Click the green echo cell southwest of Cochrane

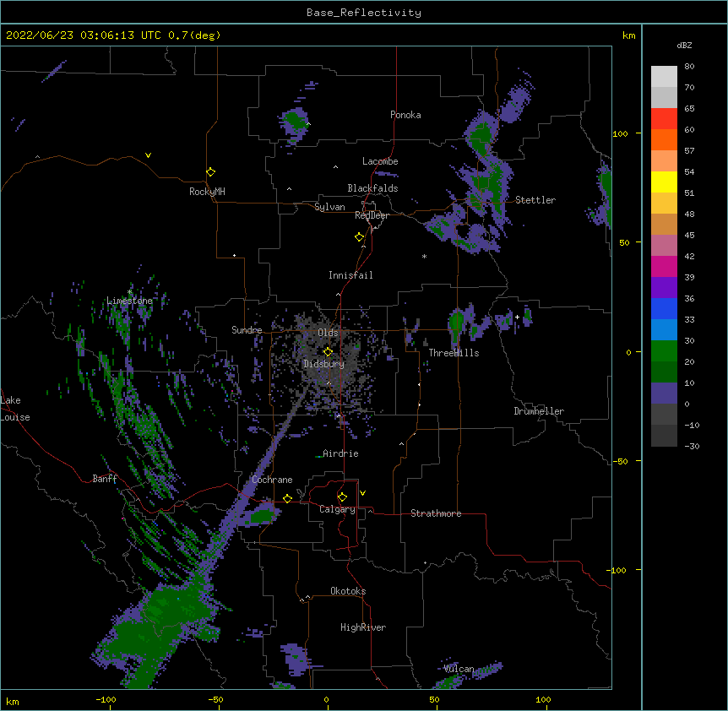tap(261, 516)
